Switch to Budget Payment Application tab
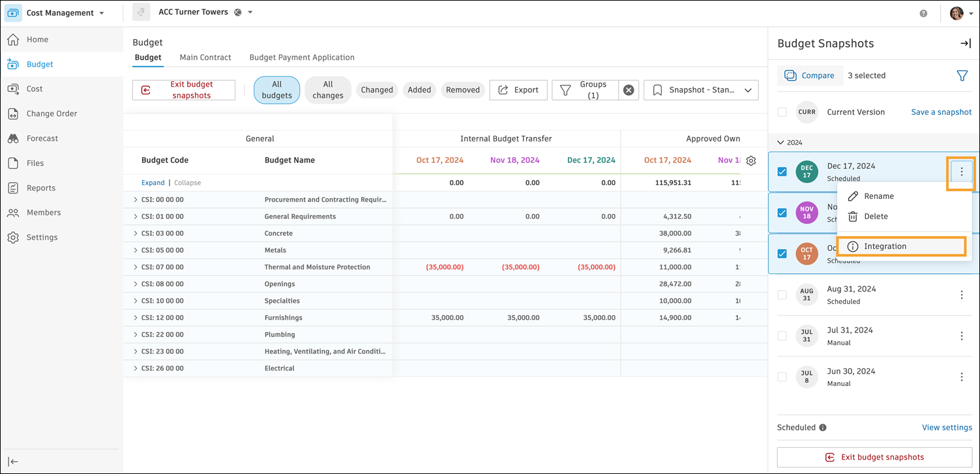The width and height of the screenshot is (980, 474). tap(302, 57)
